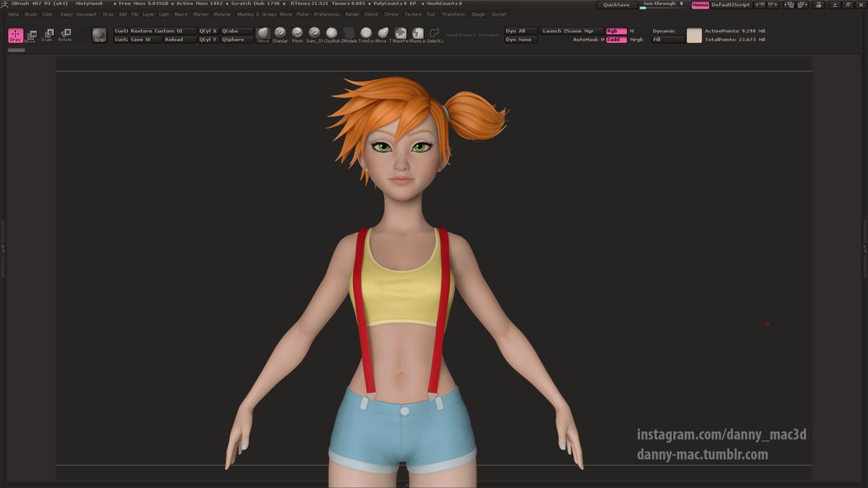Open the Render menu

[352, 14]
